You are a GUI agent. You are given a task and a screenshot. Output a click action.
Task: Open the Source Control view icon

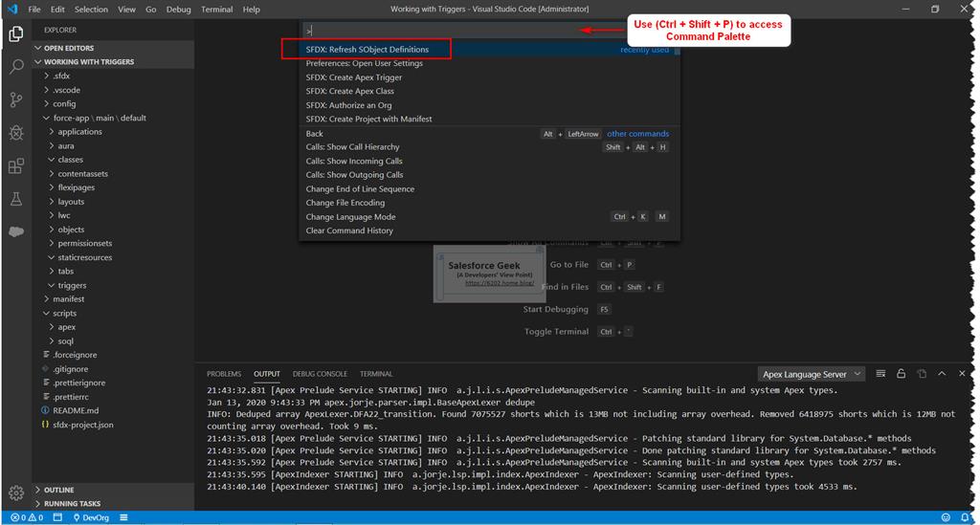[16, 99]
